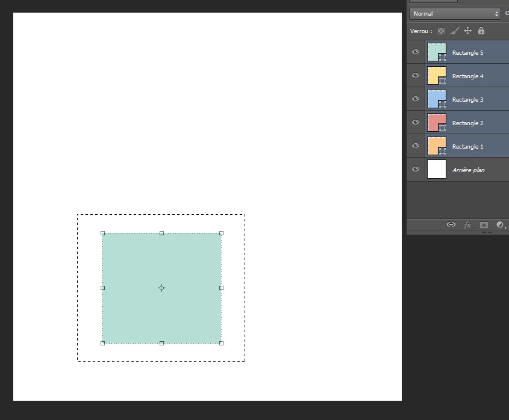Screen dimensions: 509x420
Task: Click the Rectangle 3 layer name
Action: tap(468, 99)
